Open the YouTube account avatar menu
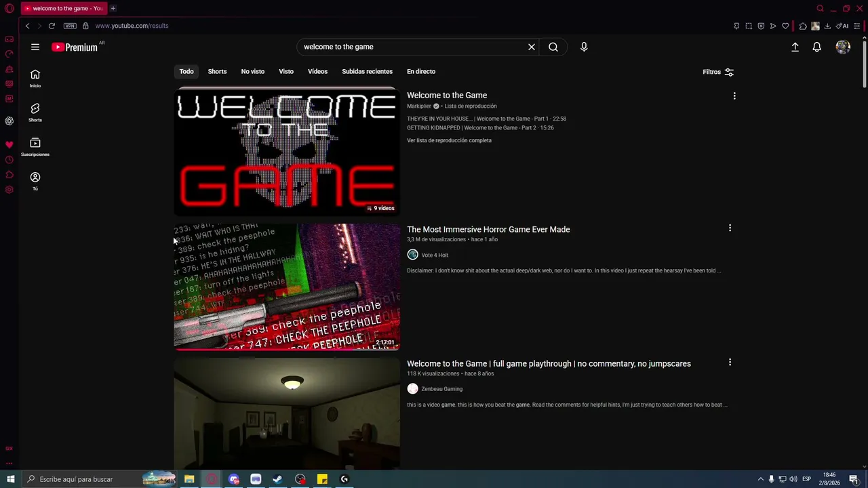 pyautogui.click(x=843, y=47)
